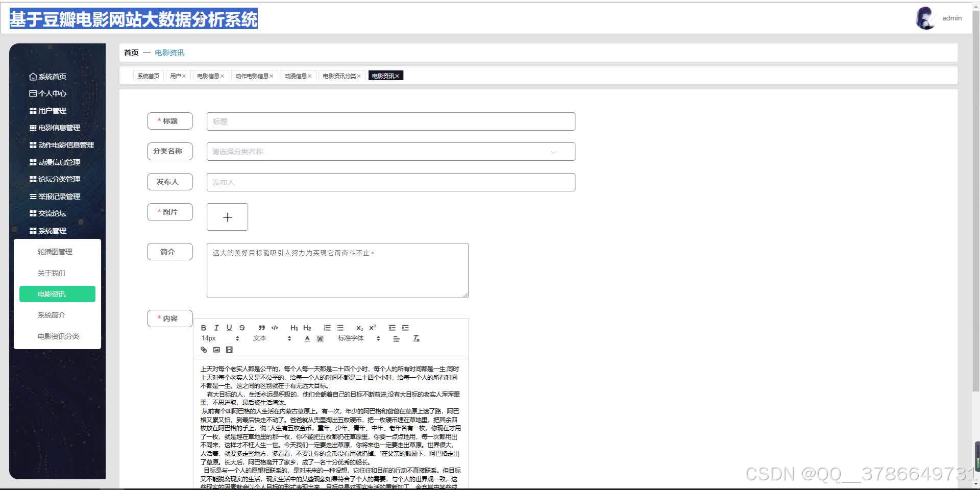Close the 电影信息 tab

[x=223, y=76]
